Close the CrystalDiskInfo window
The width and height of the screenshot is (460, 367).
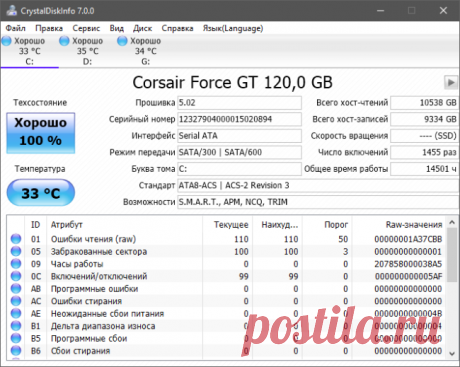pyautogui.click(x=443, y=10)
